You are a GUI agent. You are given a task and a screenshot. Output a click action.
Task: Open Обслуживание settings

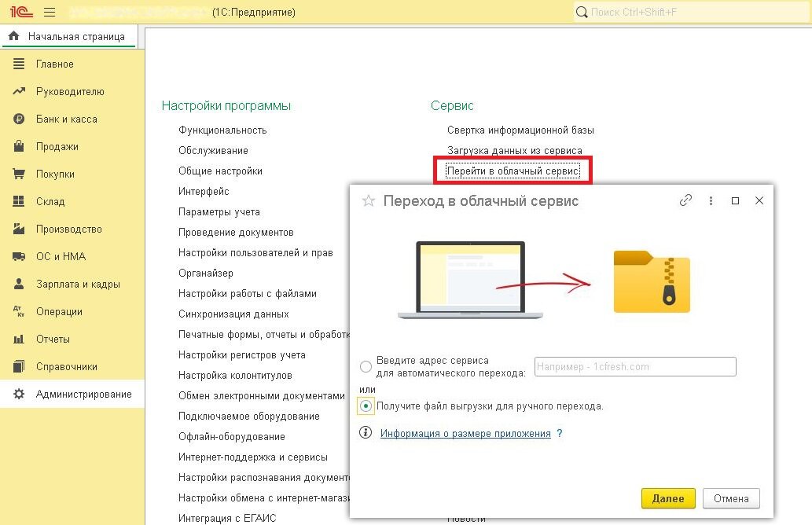pyautogui.click(x=213, y=150)
